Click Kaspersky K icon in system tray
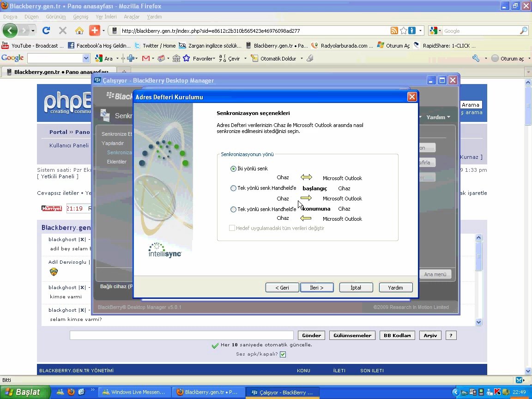Screen dimensions: 532x399 (497, 392)
